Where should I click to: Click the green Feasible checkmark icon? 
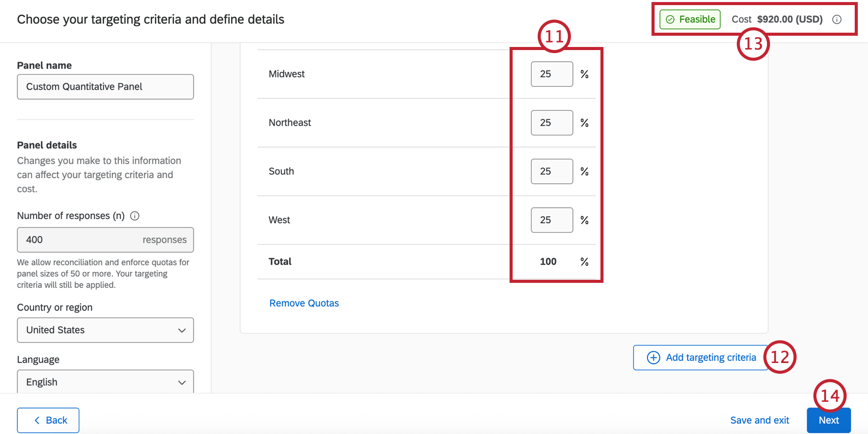coord(670,19)
